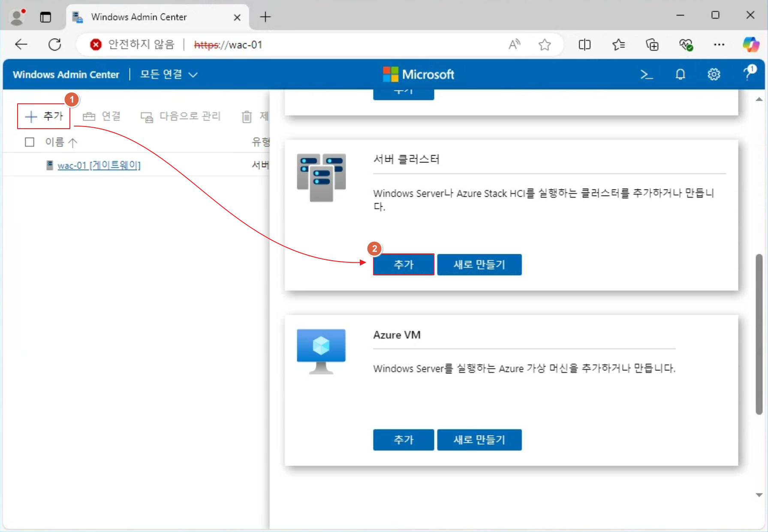768x532 pixels.
Task: Click the Microsoft logo in header
Action: (419, 75)
